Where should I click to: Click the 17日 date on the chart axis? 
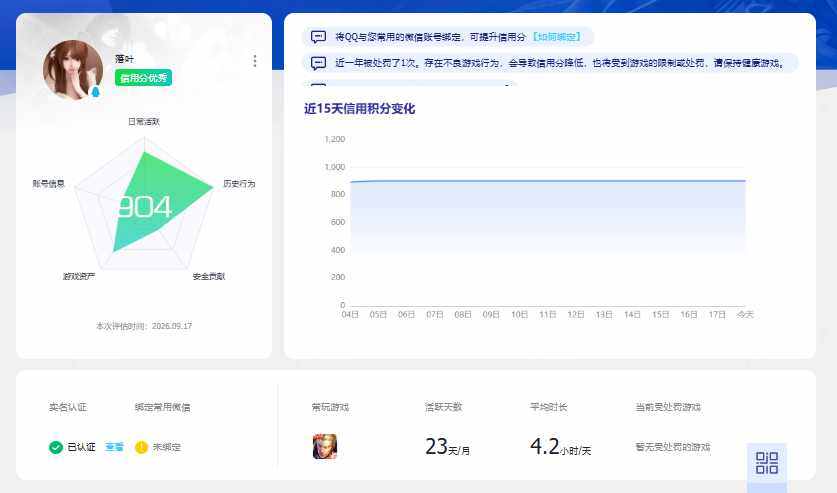(717, 315)
